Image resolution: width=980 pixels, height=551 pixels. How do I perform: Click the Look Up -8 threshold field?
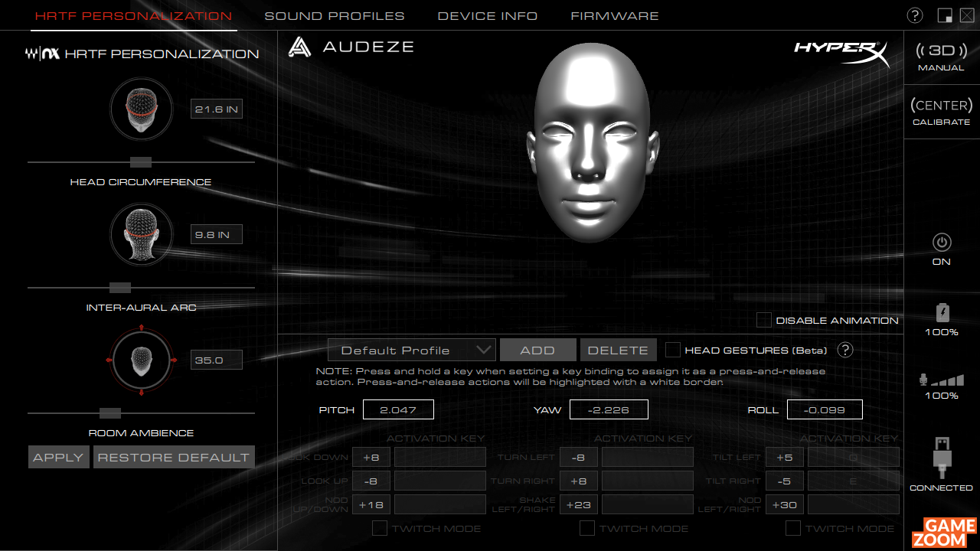[x=371, y=481]
